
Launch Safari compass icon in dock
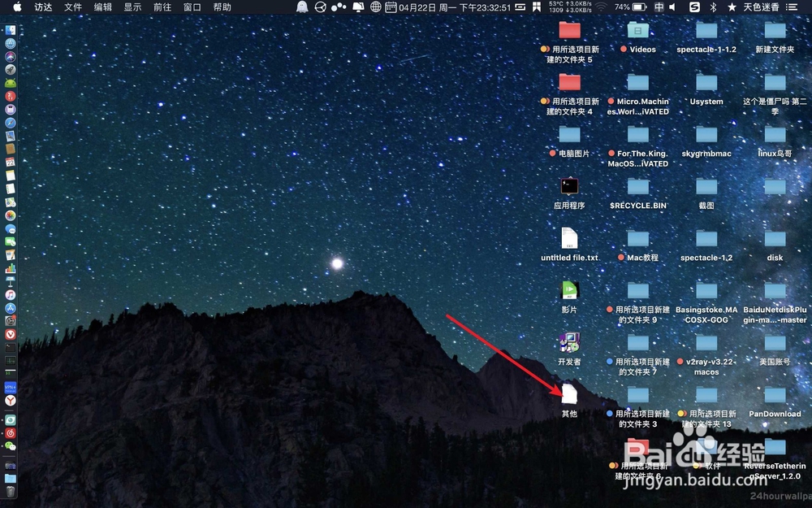pos(11,123)
